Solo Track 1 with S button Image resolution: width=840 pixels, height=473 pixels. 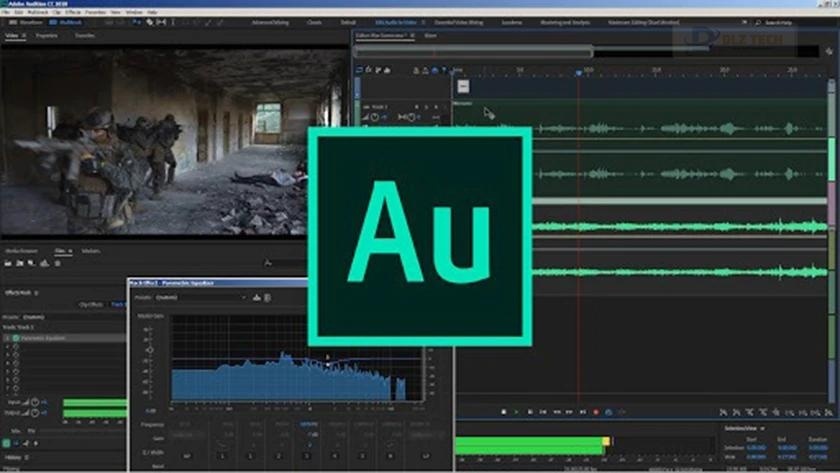(426, 107)
